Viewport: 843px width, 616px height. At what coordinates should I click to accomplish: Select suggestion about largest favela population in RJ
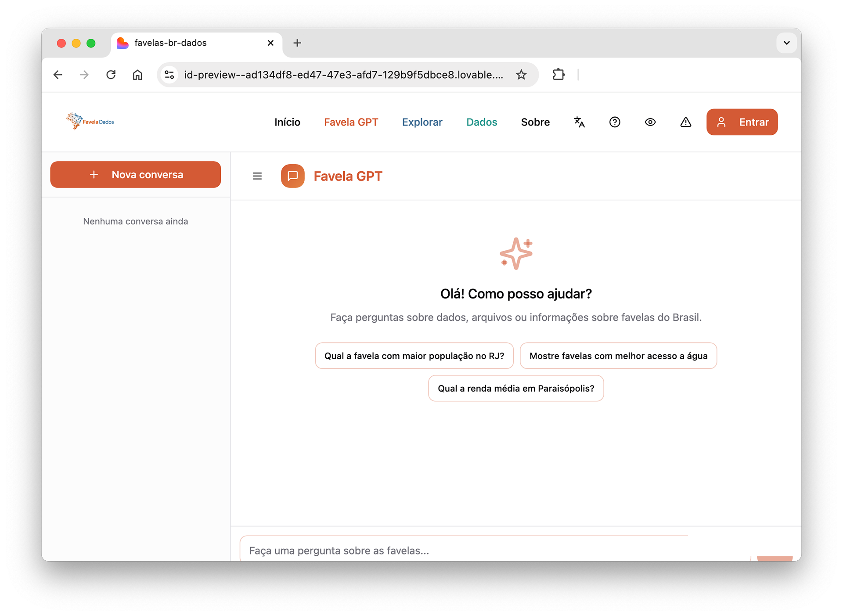click(414, 356)
